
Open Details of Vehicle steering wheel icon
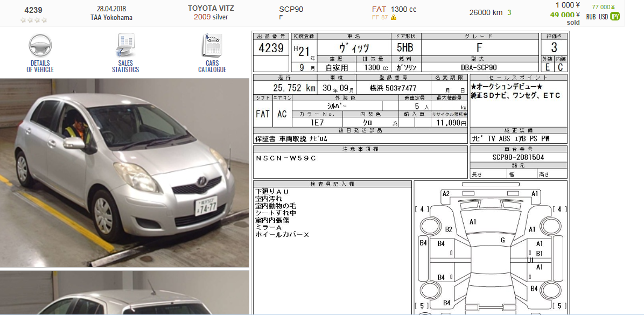point(40,45)
